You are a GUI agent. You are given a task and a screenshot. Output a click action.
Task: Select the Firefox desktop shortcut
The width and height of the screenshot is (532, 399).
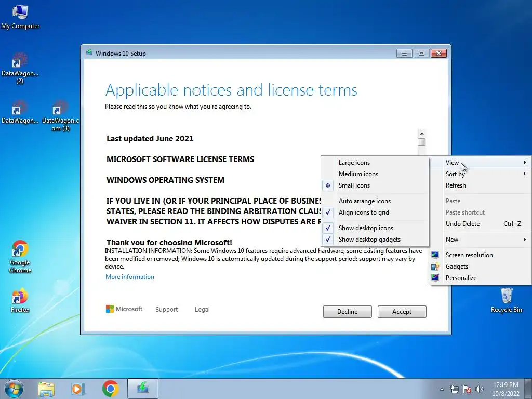(20, 300)
